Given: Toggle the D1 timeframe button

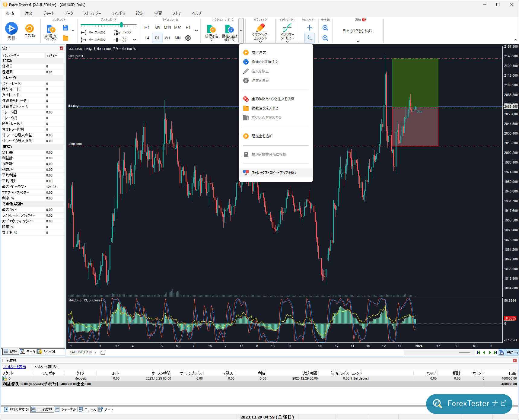Looking at the screenshot, I should coord(157,38).
